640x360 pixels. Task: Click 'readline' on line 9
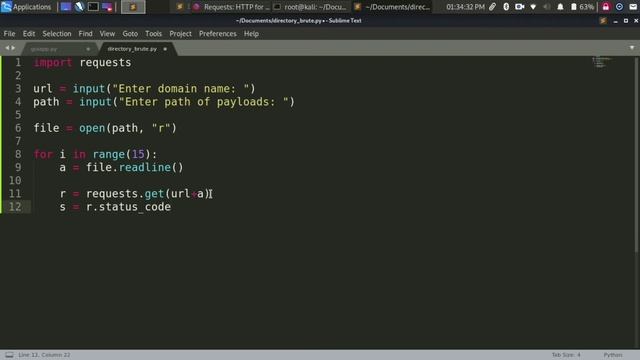[144, 167]
